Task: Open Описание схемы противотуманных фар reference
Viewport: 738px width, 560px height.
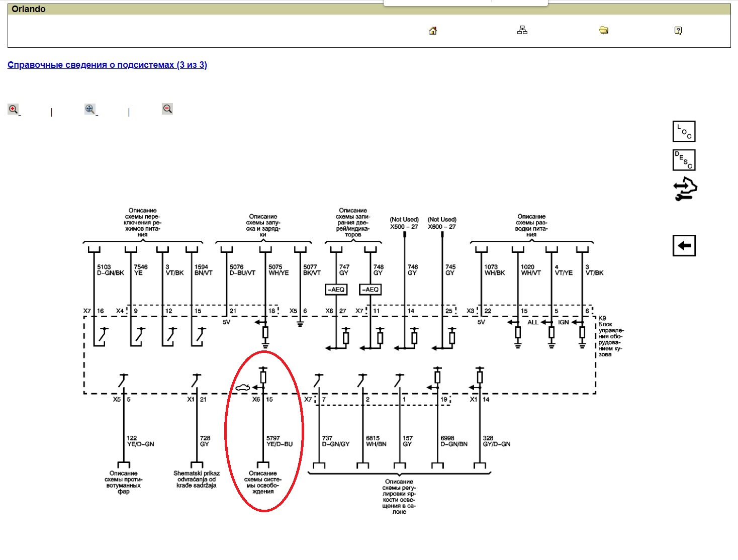Action: click(x=124, y=483)
